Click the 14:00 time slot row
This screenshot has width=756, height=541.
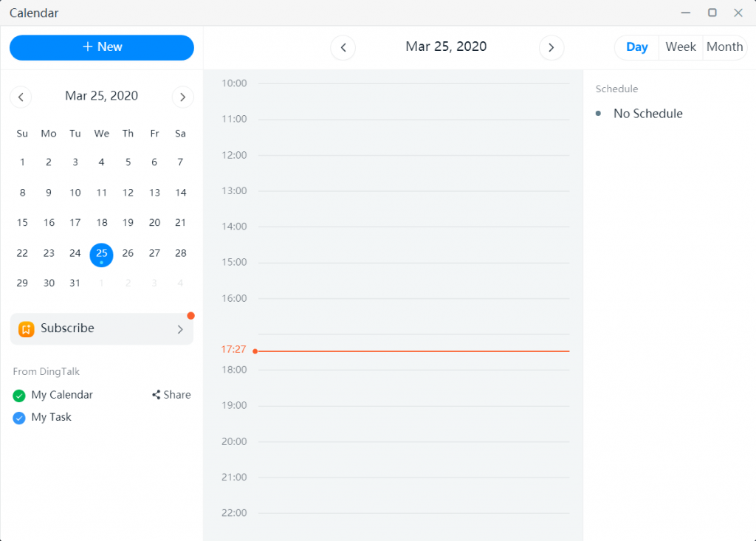pyautogui.click(x=413, y=244)
